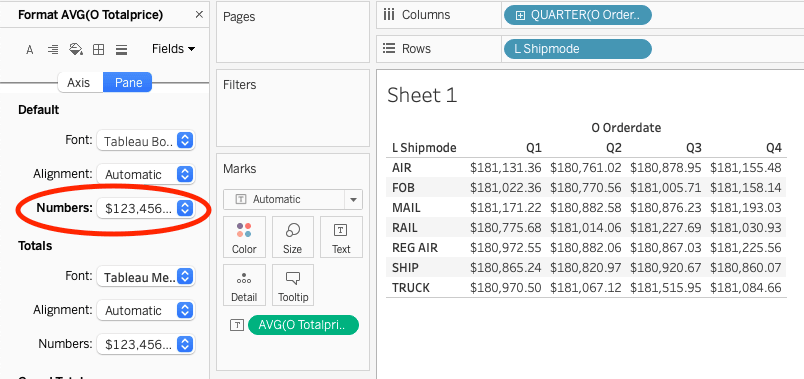Click the Tooltip button on Marks card
The image size is (804, 379).
pos(292,285)
